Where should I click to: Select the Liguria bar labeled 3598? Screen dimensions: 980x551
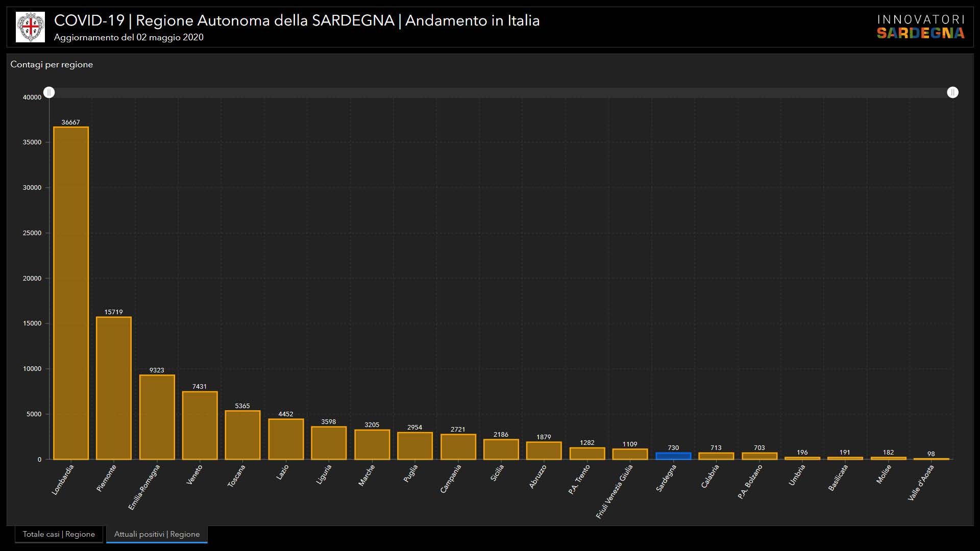pyautogui.click(x=329, y=443)
